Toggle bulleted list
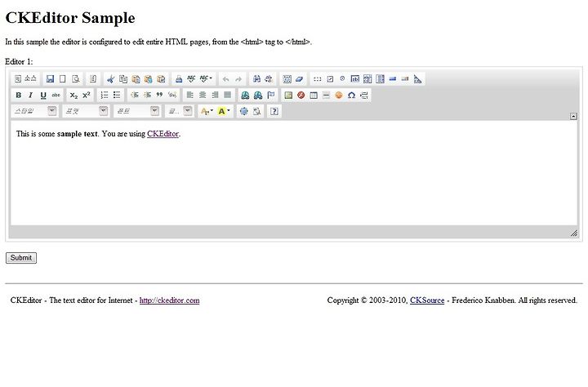The image size is (588, 387). click(x=117, y=96)
